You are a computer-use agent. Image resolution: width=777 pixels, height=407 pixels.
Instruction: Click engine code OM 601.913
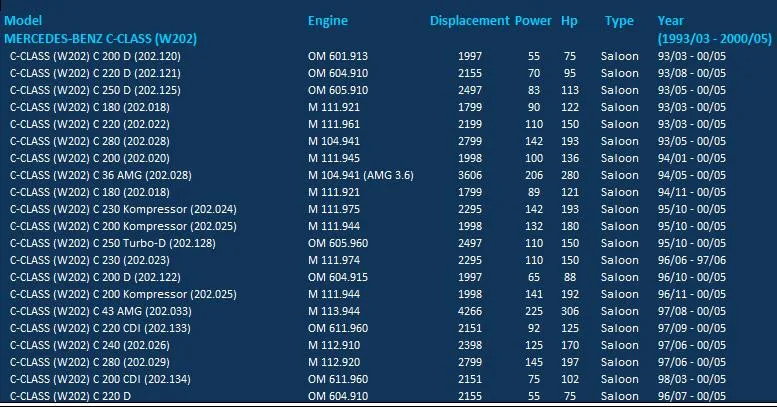338,56
